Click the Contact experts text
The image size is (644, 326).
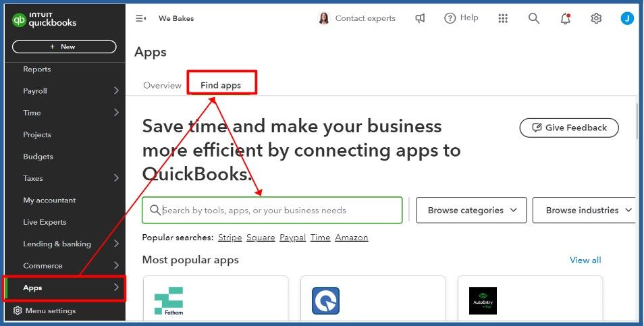point(365,18)
